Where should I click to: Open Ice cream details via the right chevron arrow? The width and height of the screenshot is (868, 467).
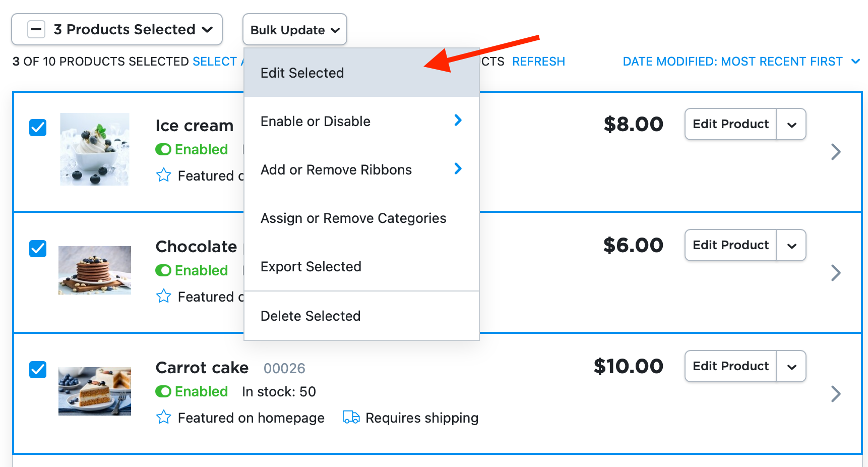click(836, 151)
